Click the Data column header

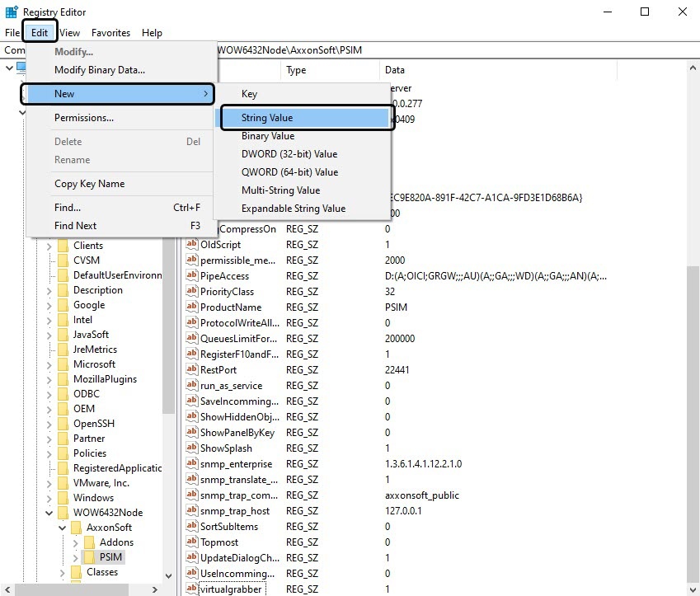point(394,71)
